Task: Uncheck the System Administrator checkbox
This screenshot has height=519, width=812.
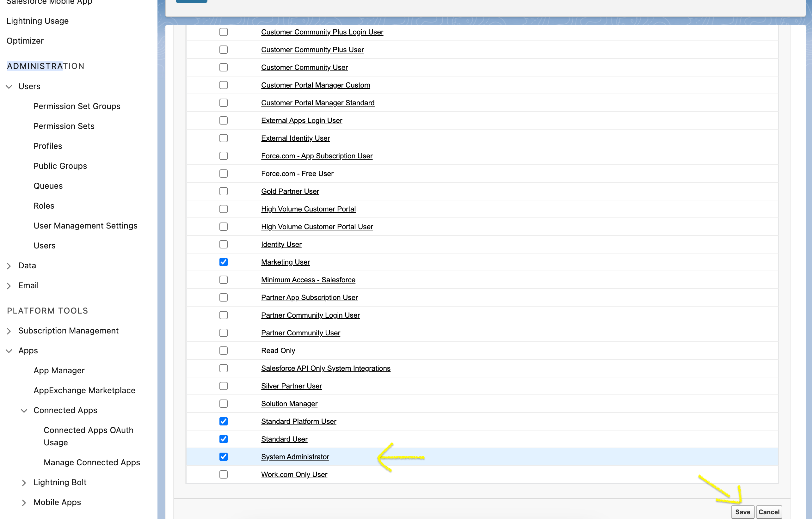Action: (x=224, y=457)
